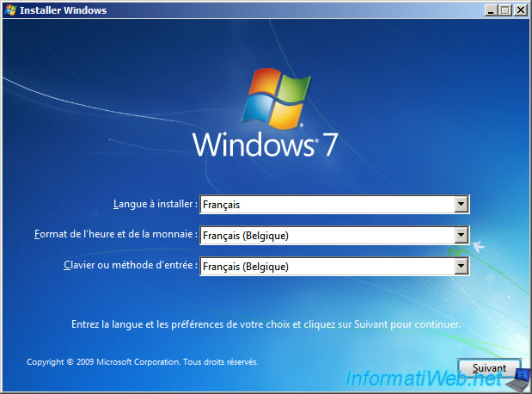Select the Langue à installer Français field

(x=334, y=204)
